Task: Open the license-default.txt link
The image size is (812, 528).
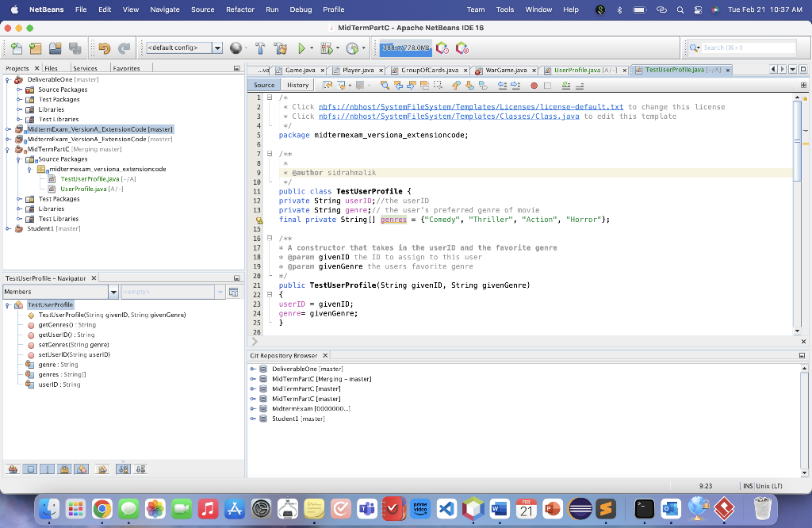Action: pos(471,107)
